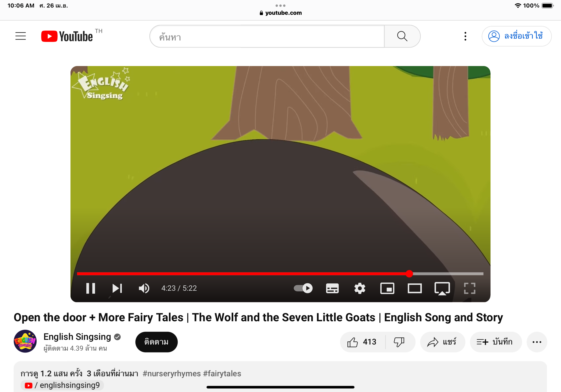Skip to next video
Screen dimensions: 561x392
pos(117,288)
